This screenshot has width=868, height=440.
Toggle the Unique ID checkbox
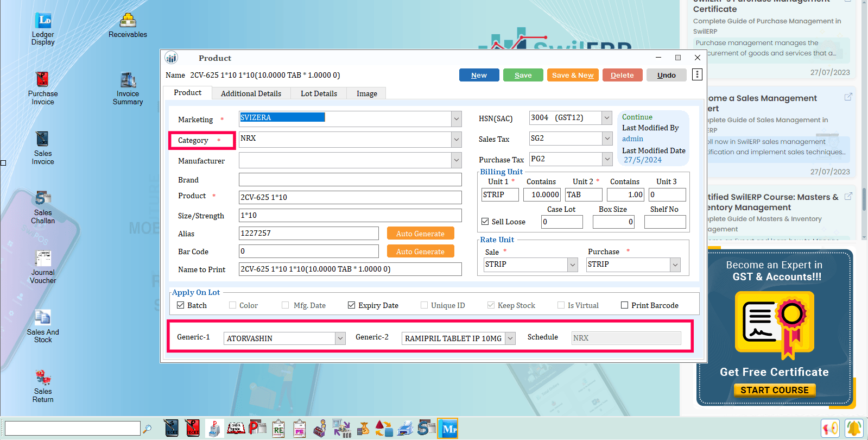pyautogui.click(x=425, y=305)
